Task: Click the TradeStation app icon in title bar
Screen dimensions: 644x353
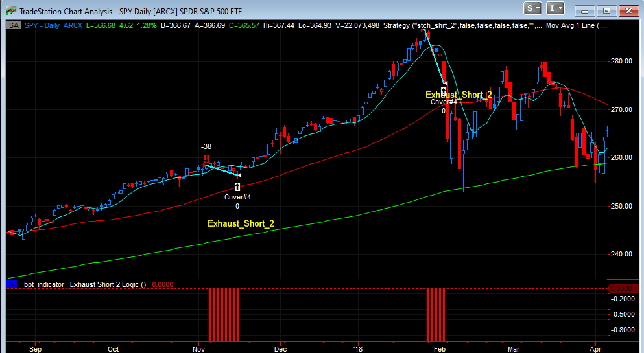Action: (10, 10)
